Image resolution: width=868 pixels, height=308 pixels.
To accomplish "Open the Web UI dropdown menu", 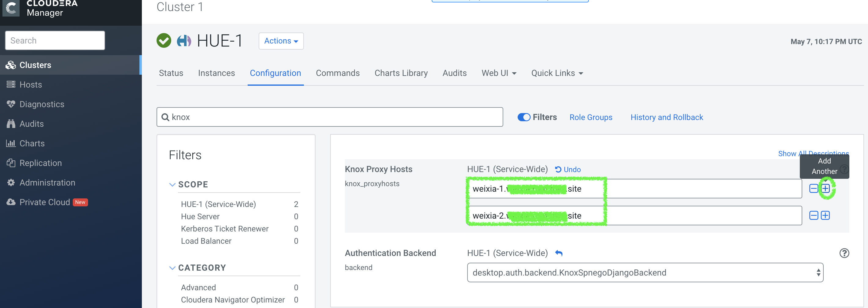I will tap(499, 73).
